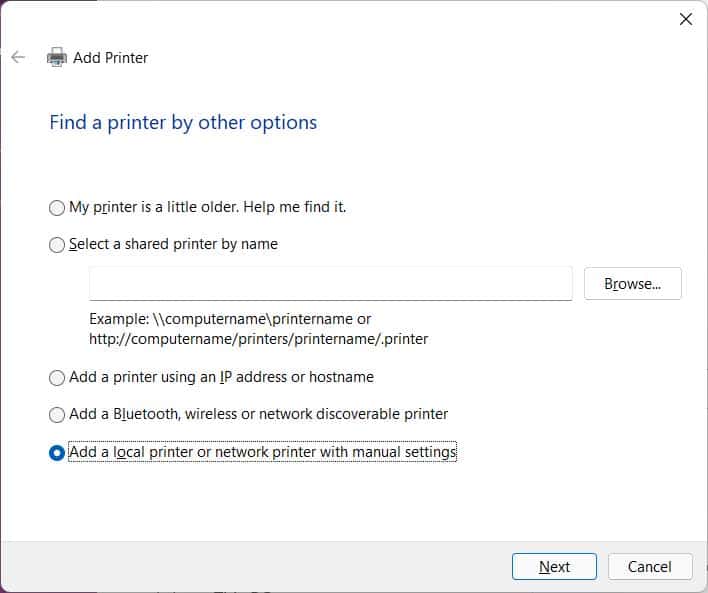Click the selected local printer radio circle

click(x=57, y=453)
